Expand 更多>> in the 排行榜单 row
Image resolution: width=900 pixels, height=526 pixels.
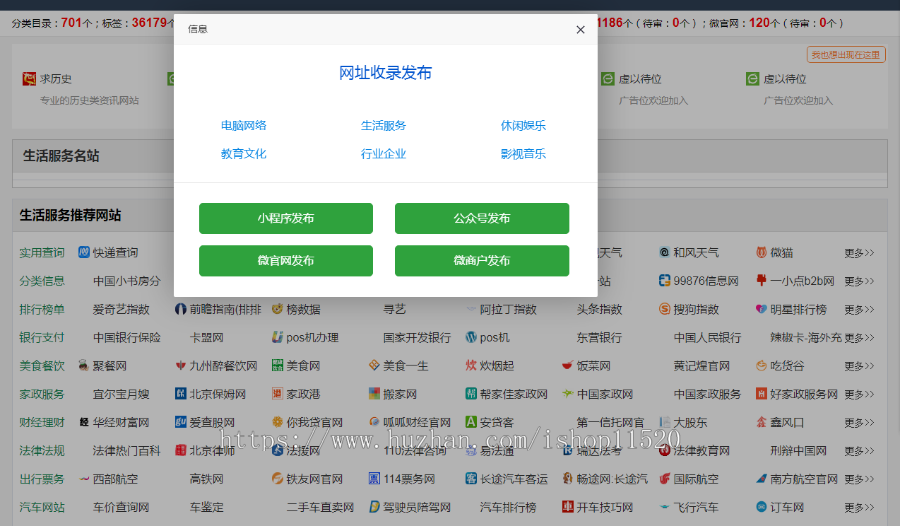(859, 310)
